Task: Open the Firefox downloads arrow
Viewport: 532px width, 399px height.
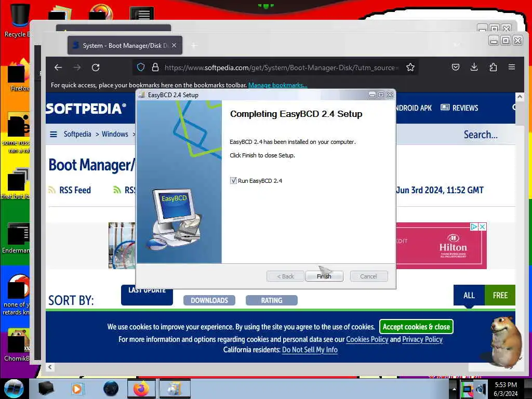Action: (x=474, y=67)
